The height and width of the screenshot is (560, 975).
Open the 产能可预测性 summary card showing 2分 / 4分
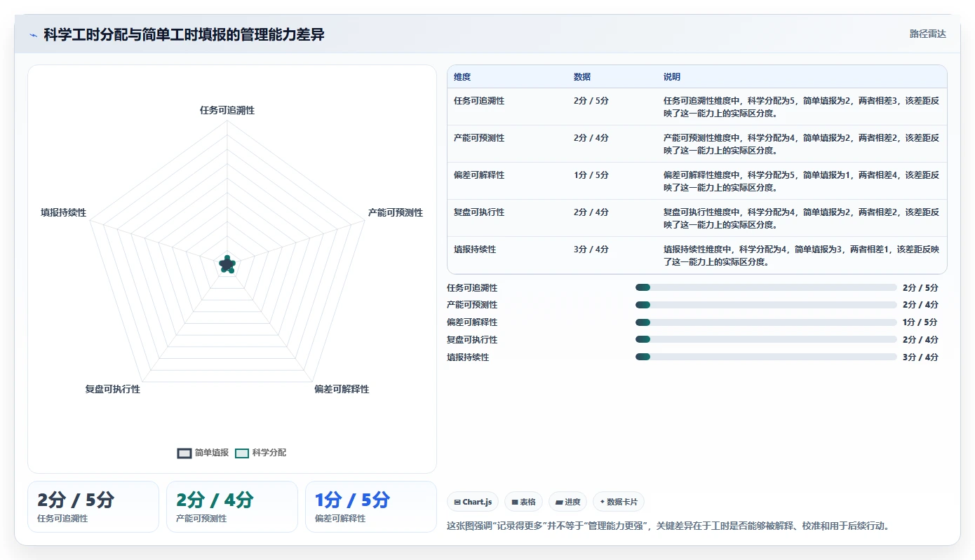click(232, 507)
